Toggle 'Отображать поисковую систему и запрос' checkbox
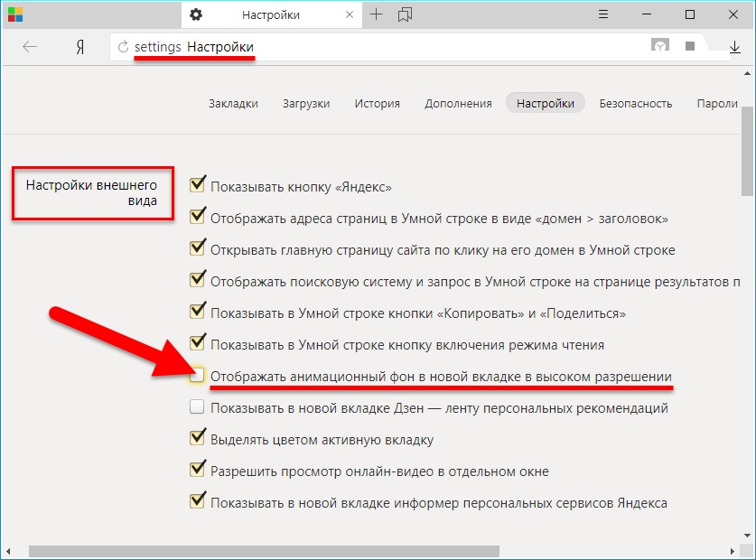 point(197,280)
